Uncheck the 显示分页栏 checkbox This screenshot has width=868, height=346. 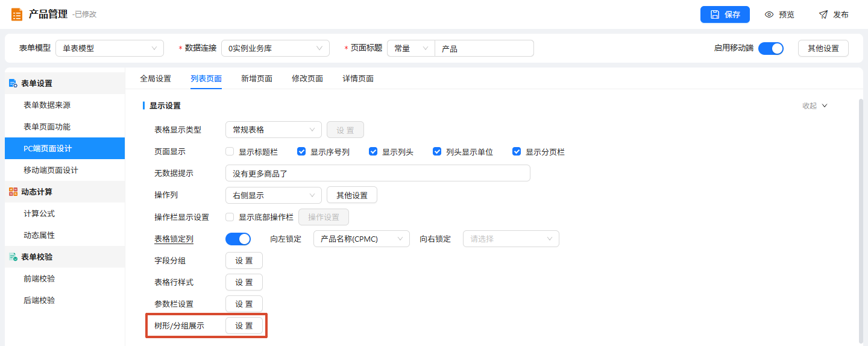517,152
